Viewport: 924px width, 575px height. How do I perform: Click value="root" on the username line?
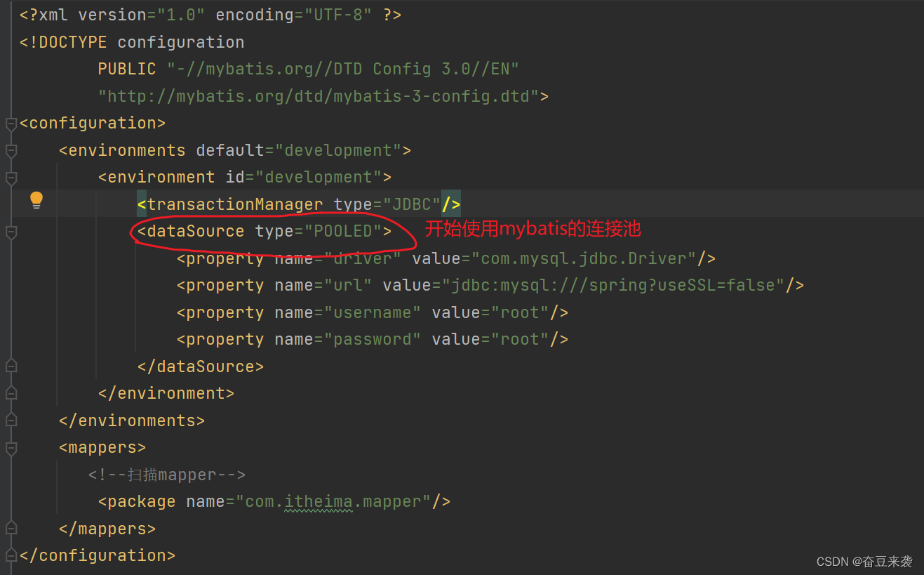(490, 312)
